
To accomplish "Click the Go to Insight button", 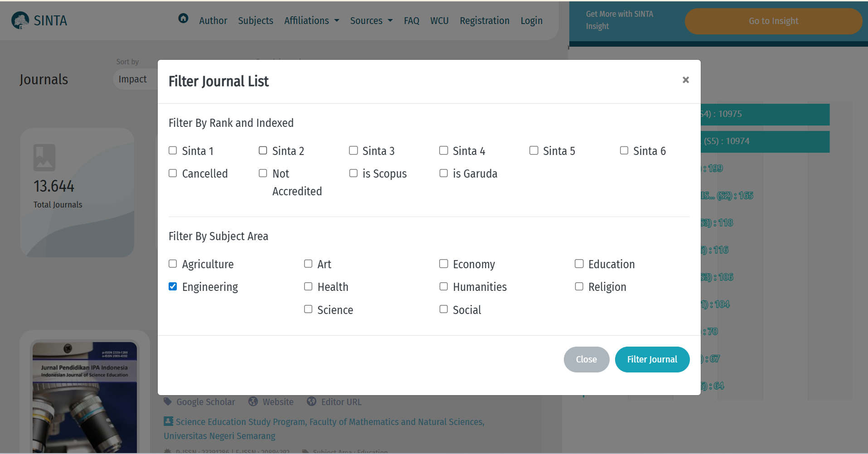I will point(773,21).
